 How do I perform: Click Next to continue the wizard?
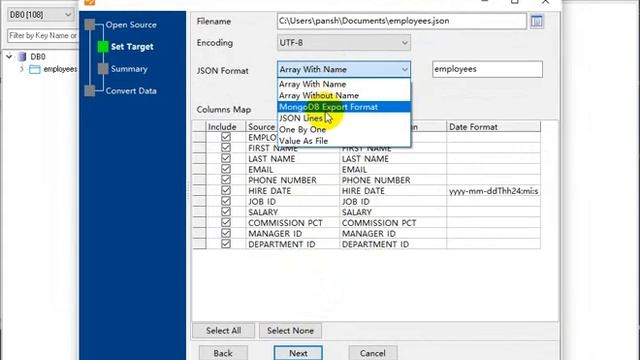(298, 353)
